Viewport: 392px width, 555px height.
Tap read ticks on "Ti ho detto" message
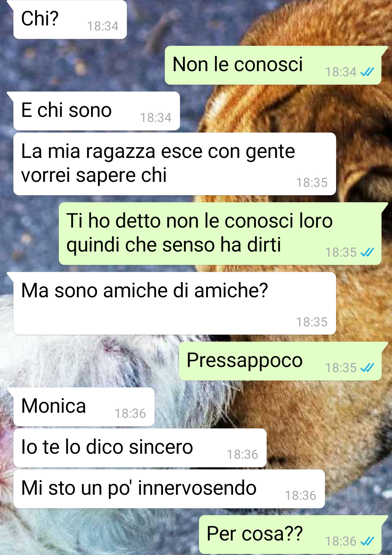pos(367,252)
